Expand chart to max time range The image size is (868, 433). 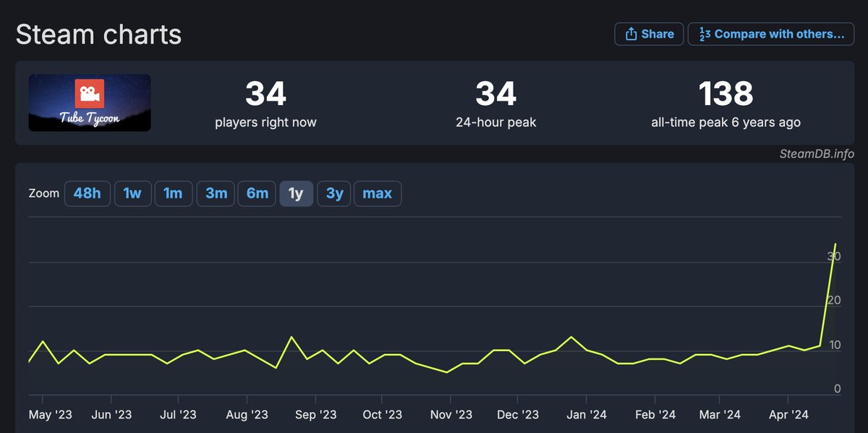click(x=377, y=193)
